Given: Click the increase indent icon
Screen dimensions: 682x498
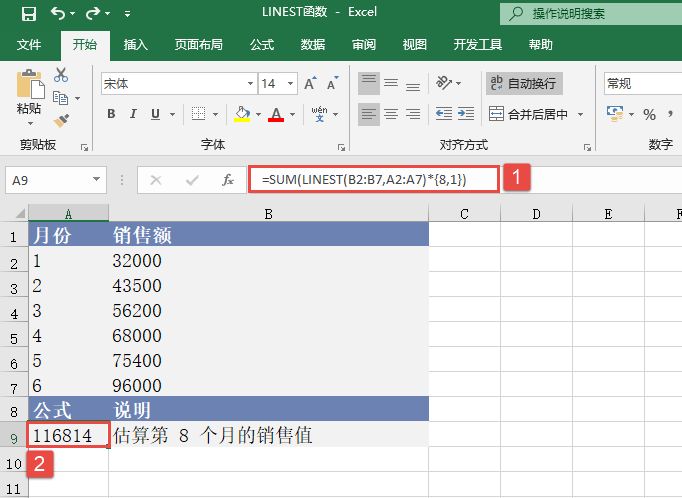Looking at the screenshot, I should 467,114.
